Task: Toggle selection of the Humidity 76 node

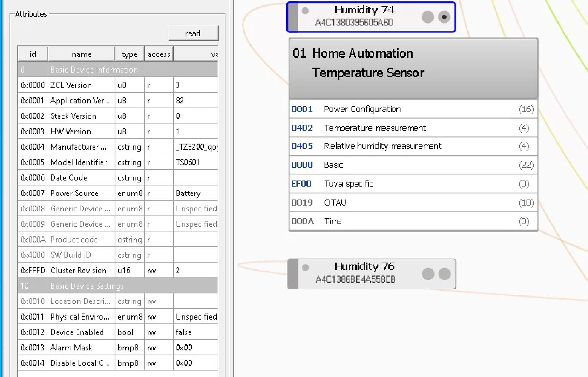Action: [x=364, y=274]
